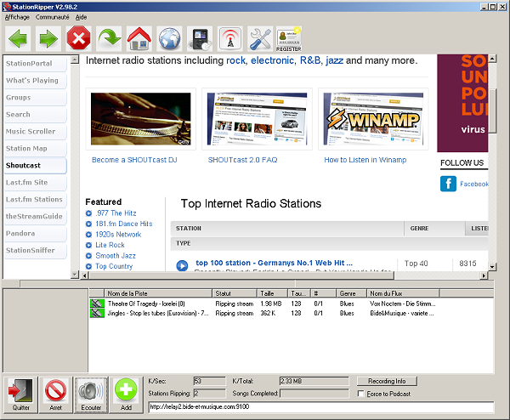The image size is (510, 420).
Task: Open Lite Rock featured link
Action: click(x=110, y=245)
